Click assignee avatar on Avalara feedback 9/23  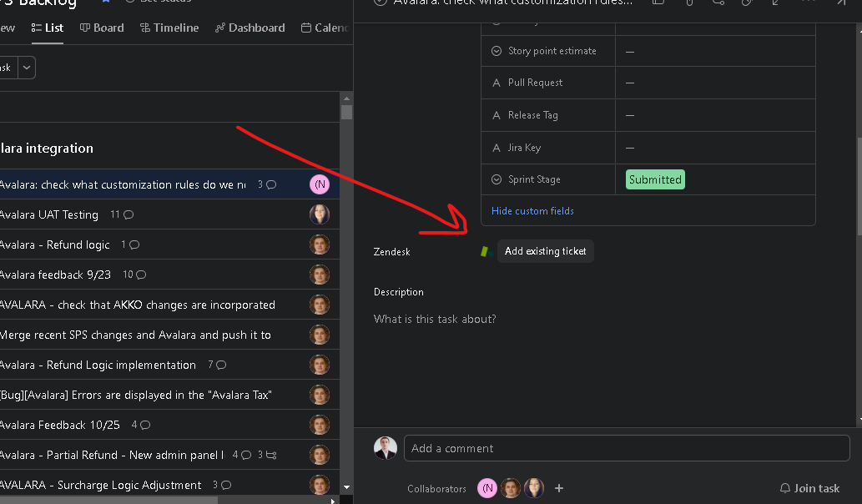coord(320,275)
